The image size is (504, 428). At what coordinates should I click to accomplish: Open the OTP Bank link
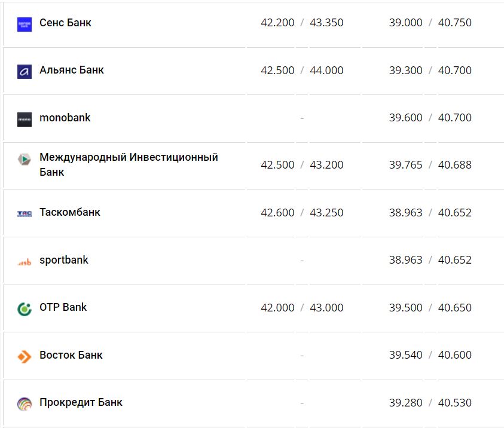click(x=63, y=307)
